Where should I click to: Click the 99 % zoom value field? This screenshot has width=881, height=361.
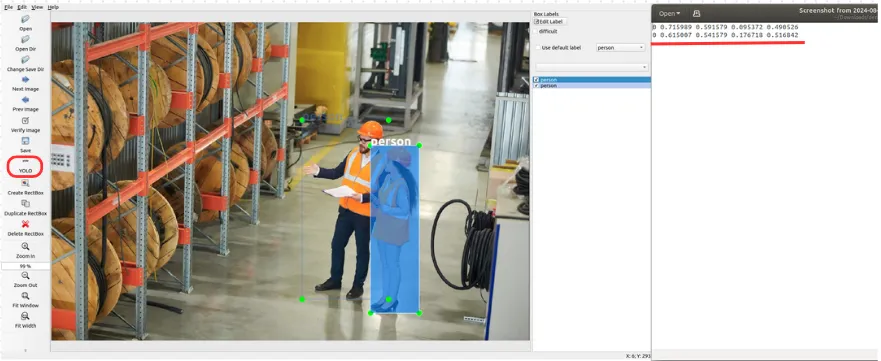[x=25, y=266]
